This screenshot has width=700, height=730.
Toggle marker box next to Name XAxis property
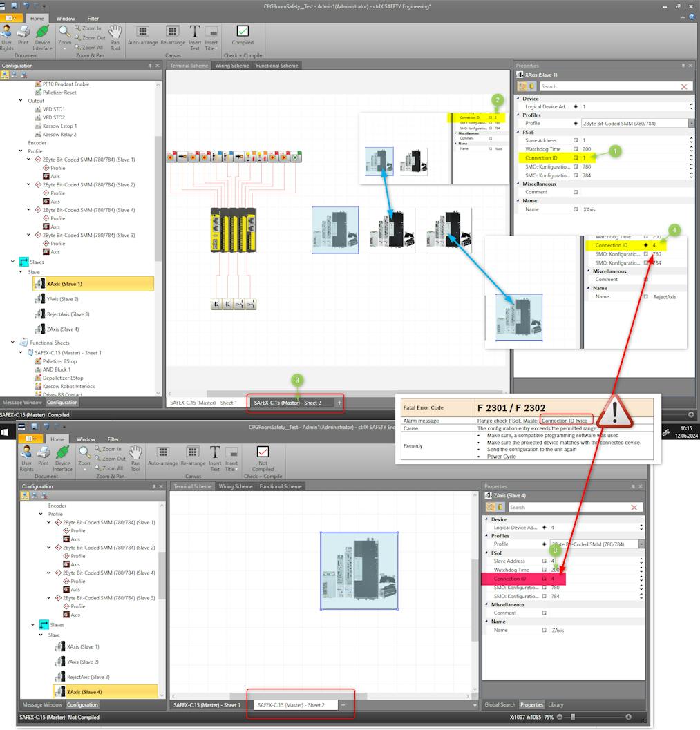coord(575,209)
